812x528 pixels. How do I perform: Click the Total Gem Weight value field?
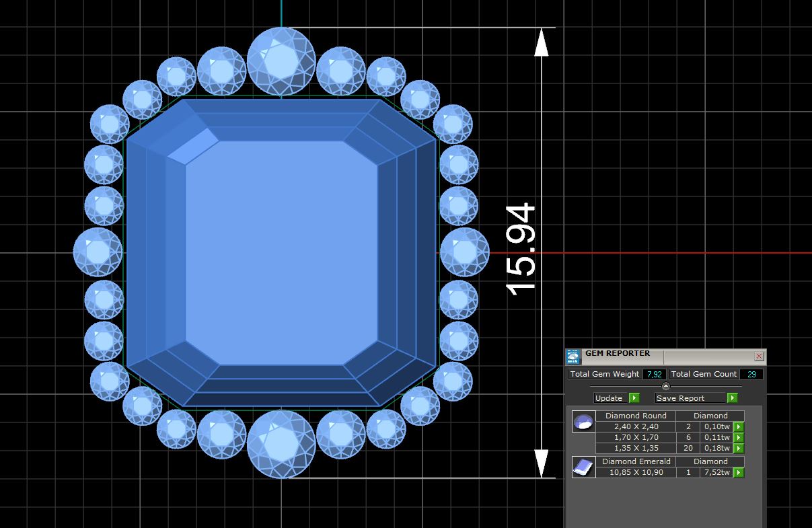pos(653,374)
